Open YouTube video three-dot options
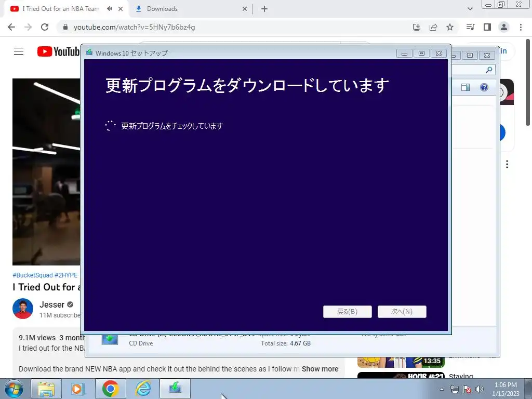532x399 pixels. click(x=507, y=164)
